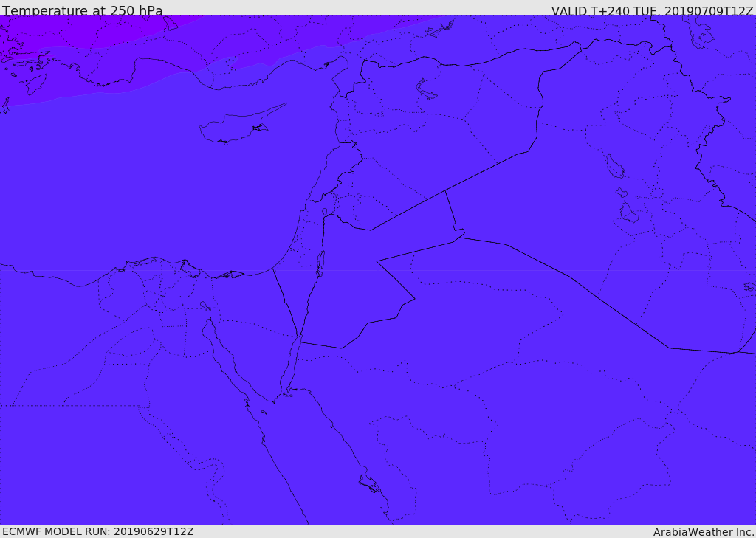Click the "VALID T+240 TUE. 20190709T12Z" label
Screen dimensions: 756x538
pyautogui.click(x=652, y=11)
